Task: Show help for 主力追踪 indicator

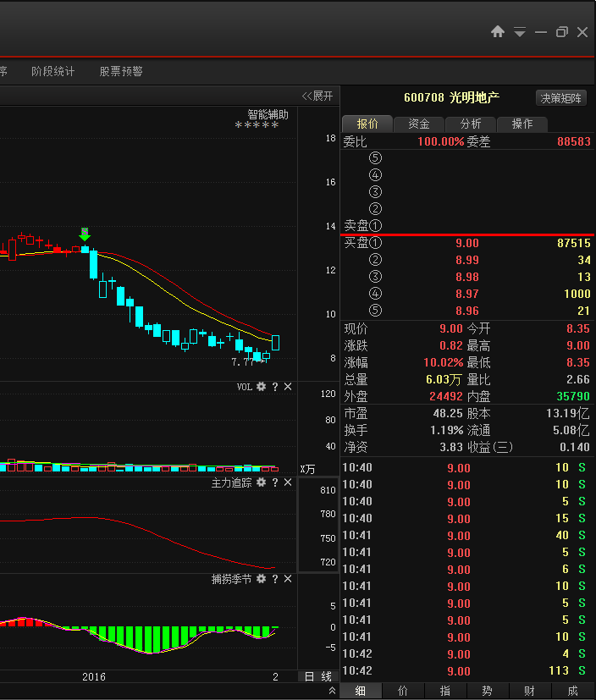Action: (x=275, y=482)
